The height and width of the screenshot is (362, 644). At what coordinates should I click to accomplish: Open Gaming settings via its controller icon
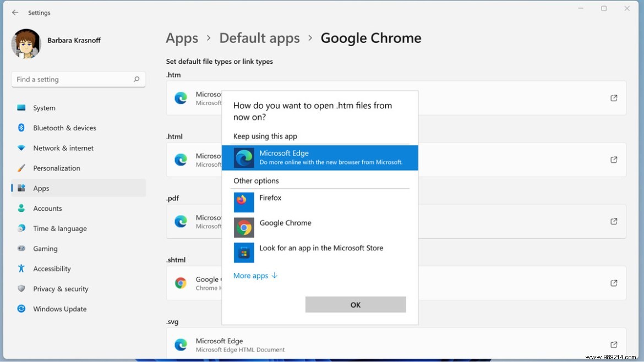(x=21, y=249)
